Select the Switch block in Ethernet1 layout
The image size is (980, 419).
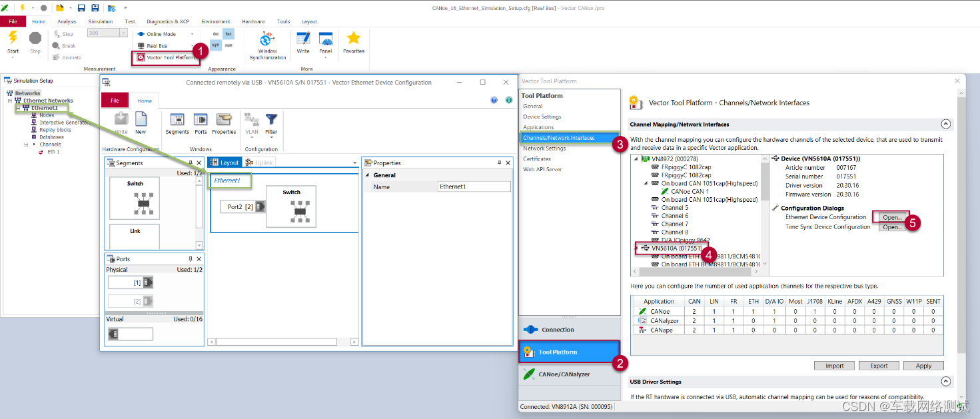(x=291, y=207)
